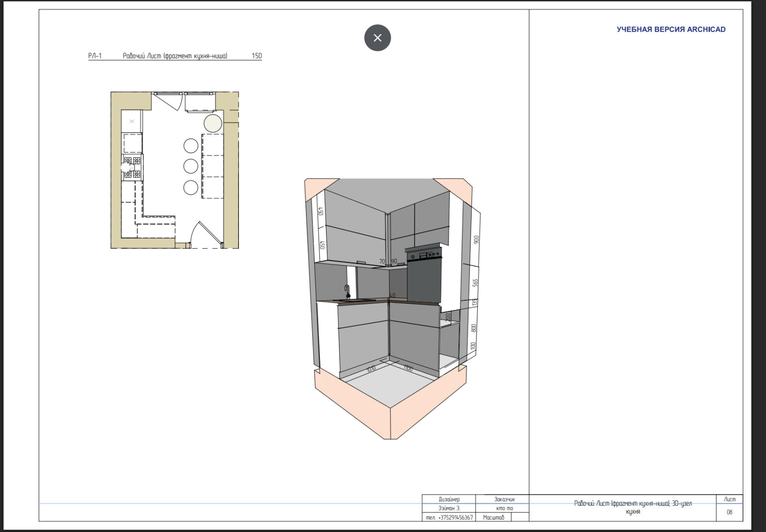
Task: Click the 'УЧЕБНАЯ ВЕРСИЯ ARCHICAD' watermark text
Action: click(x=671, y=30)
